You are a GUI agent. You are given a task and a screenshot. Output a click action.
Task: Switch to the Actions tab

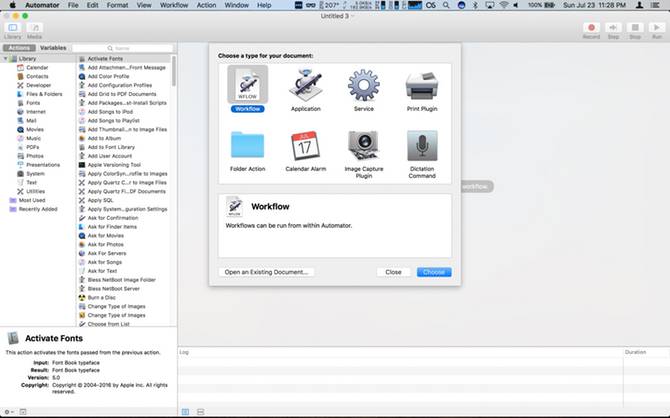click(x=19, y=48)
